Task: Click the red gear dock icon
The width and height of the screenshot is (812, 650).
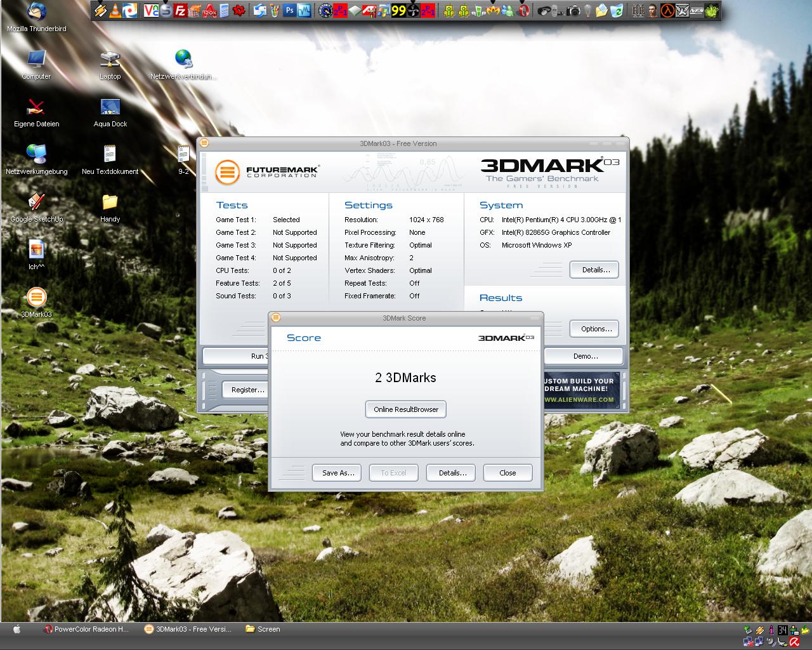Action: (239, 11)
